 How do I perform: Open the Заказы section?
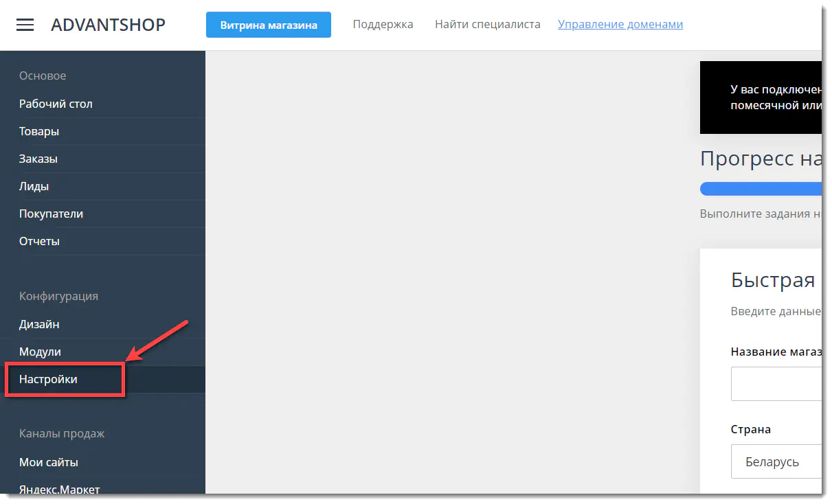38,159
